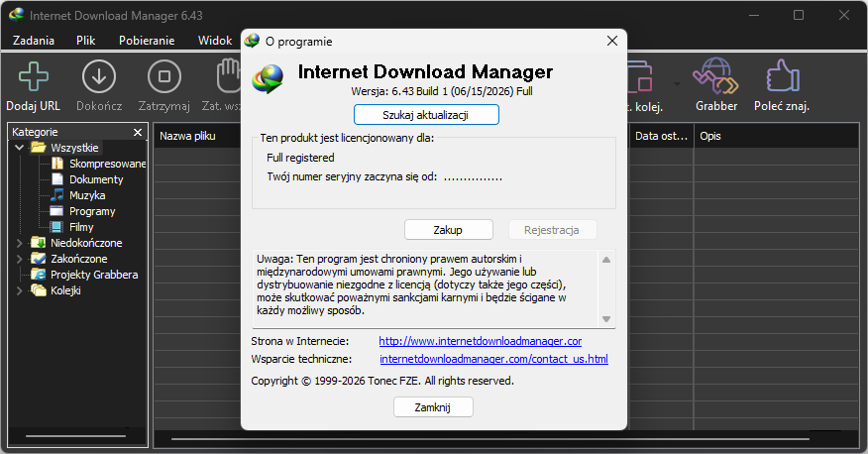868x454 pixels.
Task: Click the Copyright Tonec FZE text
Action: [382, 381]
